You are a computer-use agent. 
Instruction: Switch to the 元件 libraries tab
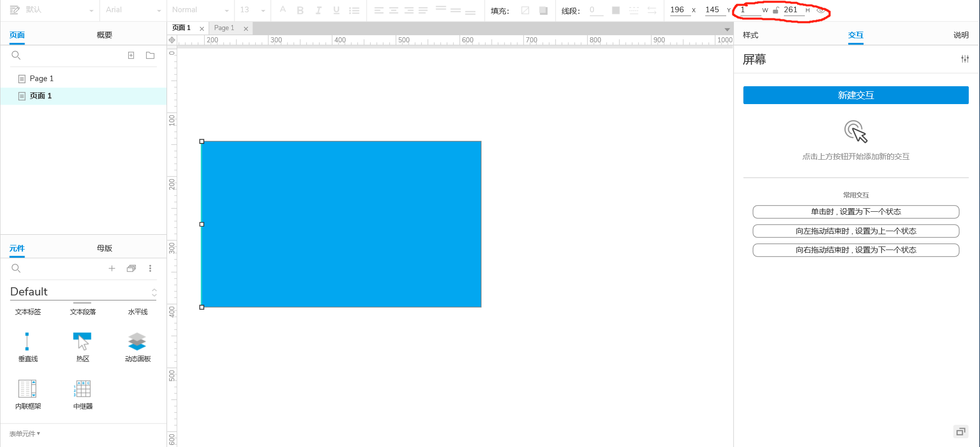coord(17,249)
